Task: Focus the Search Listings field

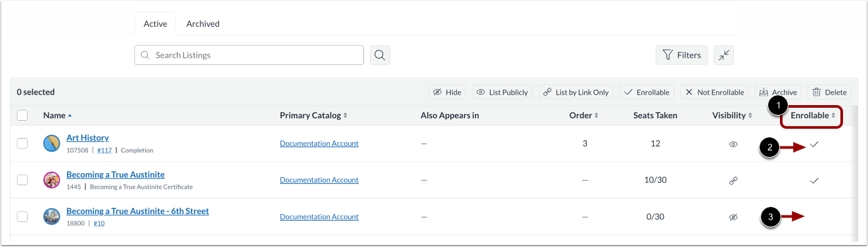Action: click(249, 55)
